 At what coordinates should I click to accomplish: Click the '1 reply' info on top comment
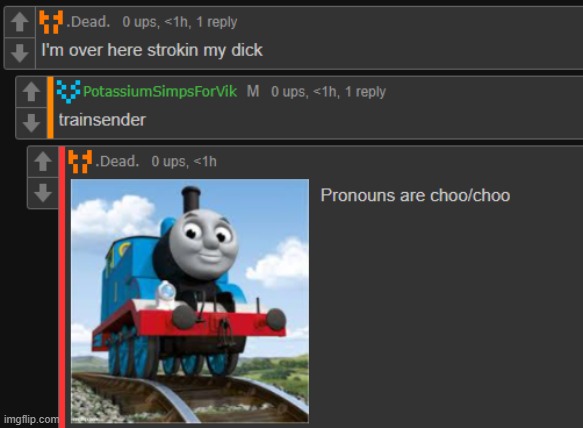216,22
